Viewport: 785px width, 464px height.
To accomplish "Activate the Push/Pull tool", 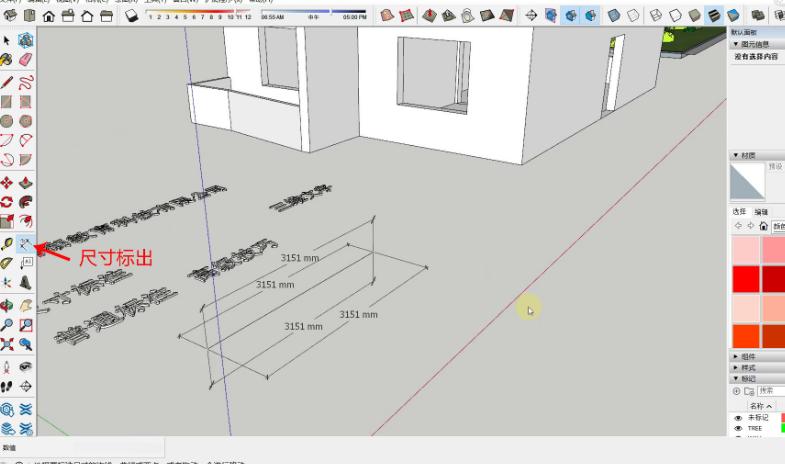I will click(x=25, y=183).
